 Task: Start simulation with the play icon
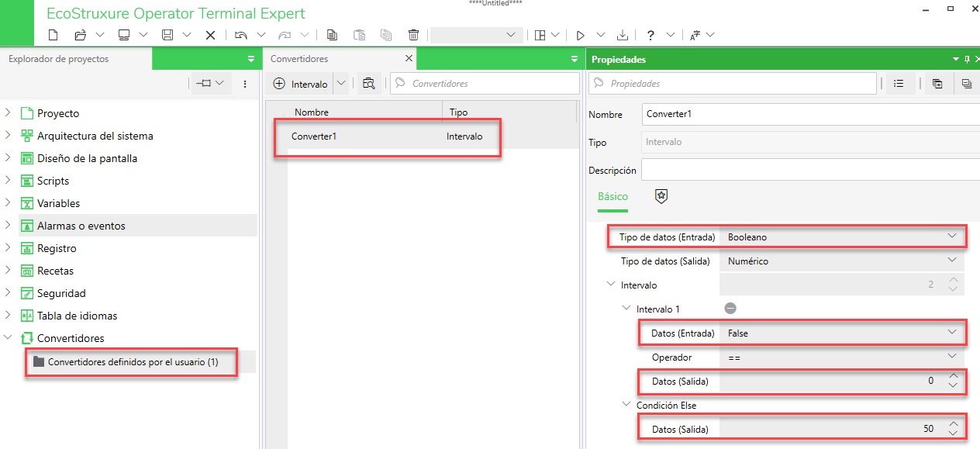tap(579, 35)
